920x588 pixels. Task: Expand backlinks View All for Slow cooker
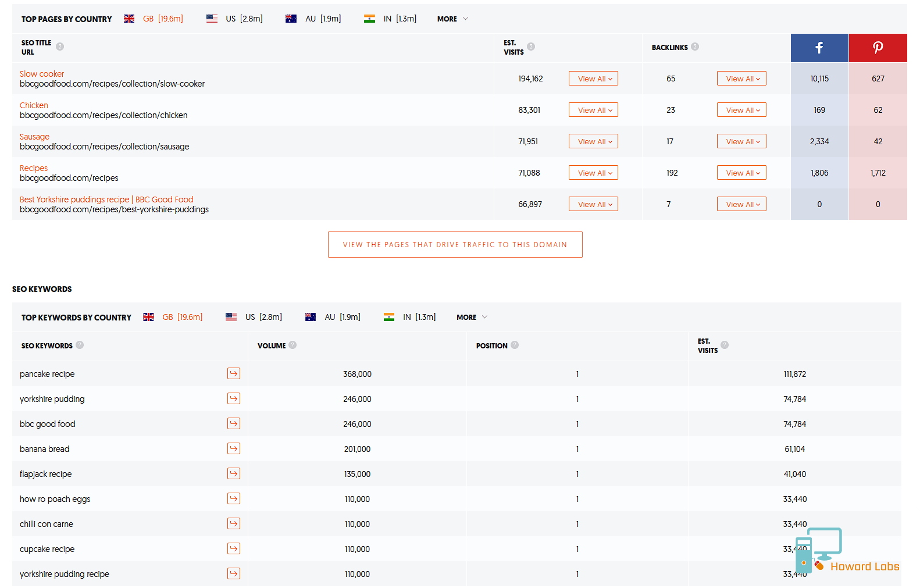click(741, 79)
